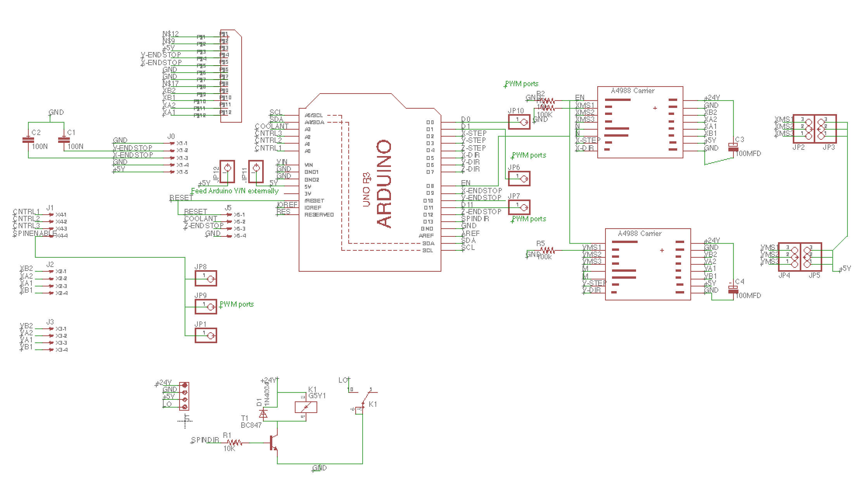Click the J3 connector name
868x486 pixels.
(x=50, y=322)
